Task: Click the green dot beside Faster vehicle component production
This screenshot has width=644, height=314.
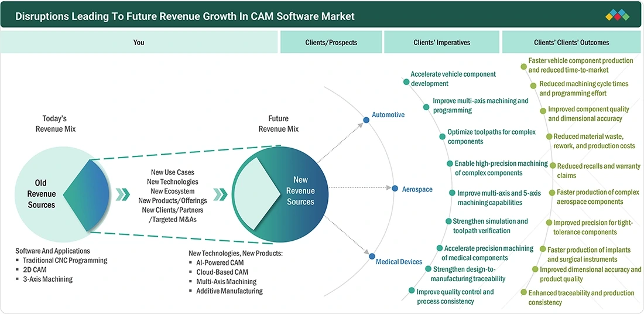Action: click(523, 66)
